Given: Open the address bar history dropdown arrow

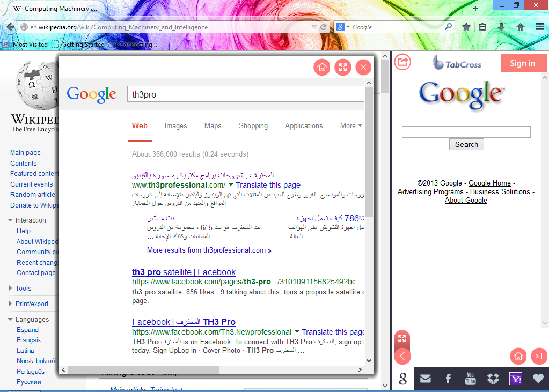Looking at the screenshot, I should 314,27.
